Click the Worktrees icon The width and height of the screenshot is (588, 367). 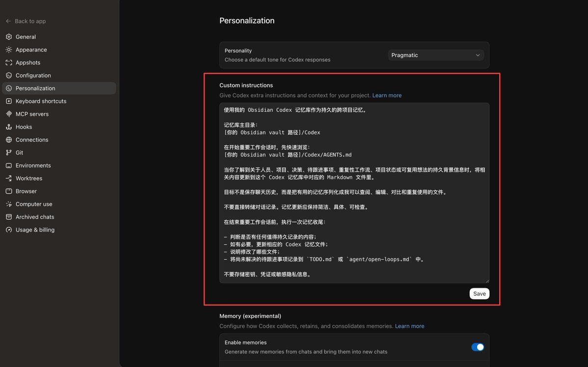(9, 178)
